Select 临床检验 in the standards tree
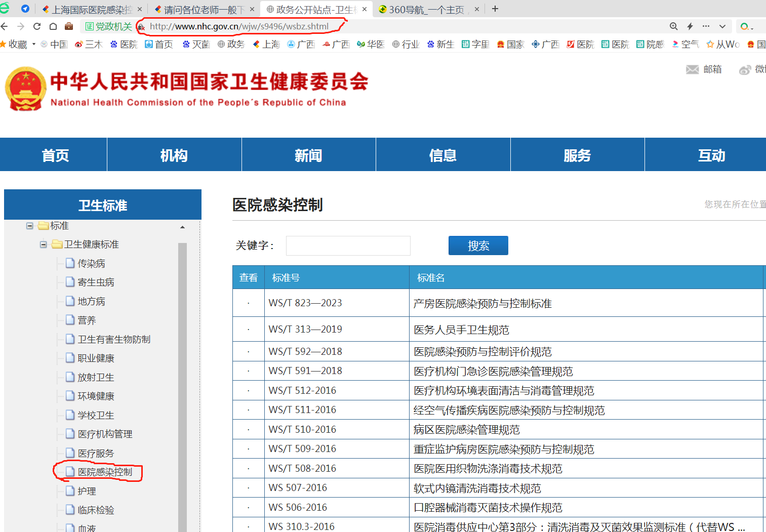766x532 pixels. pos(96,510)
